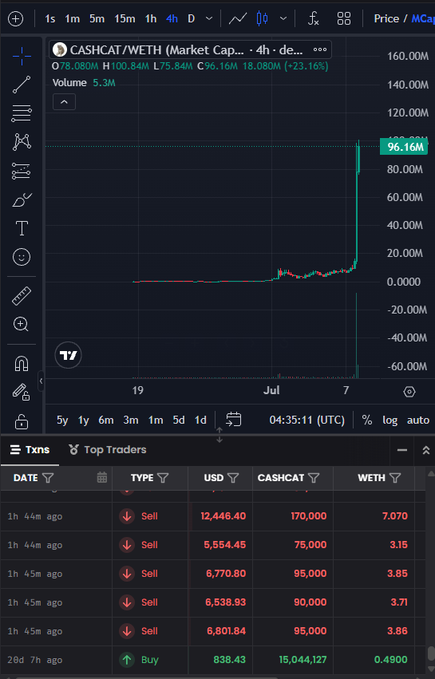Open the timezone clock menu
The height and width of the screenshot is (679, 435).
[307, 420]
